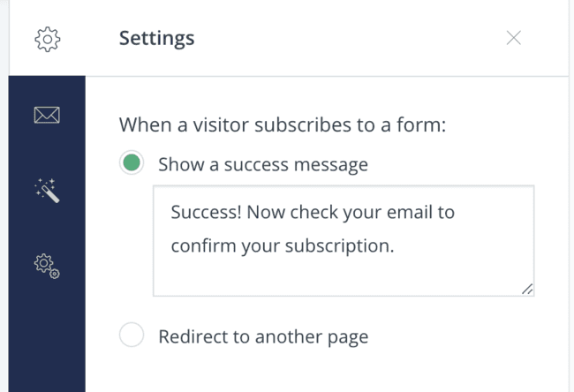Click "When a visitor subscribes to a form" heading

pyautogui.click(x=283, y=124)
